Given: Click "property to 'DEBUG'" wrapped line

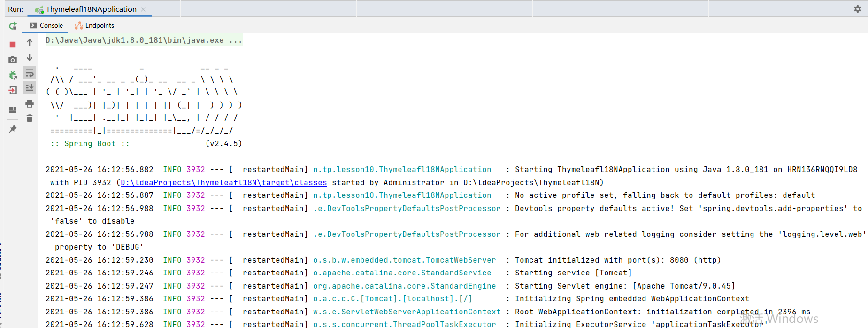Looking at the screenshot, I should click(x=100, y=247).
